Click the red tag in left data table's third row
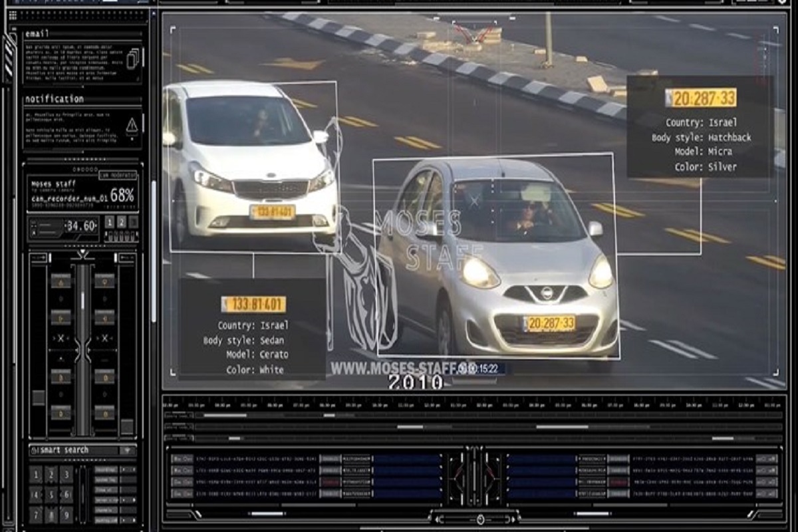798x532 pixels. click(x=329, y=481)
